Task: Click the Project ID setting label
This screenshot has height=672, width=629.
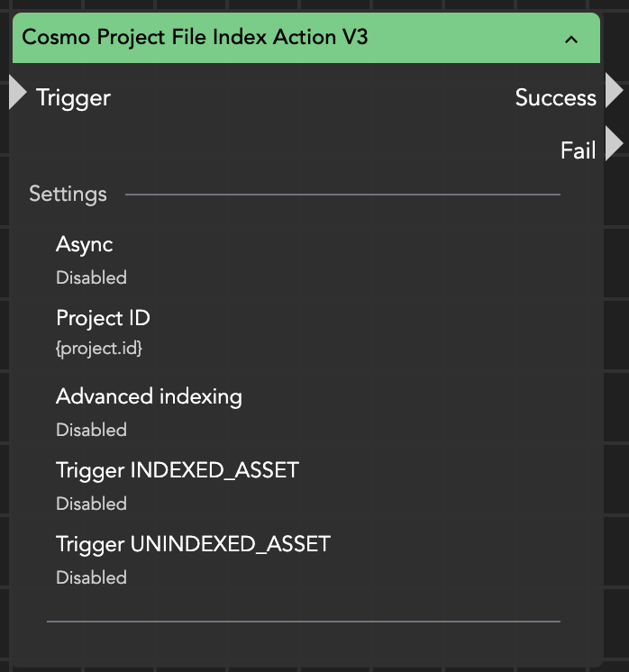Action: 103,318
